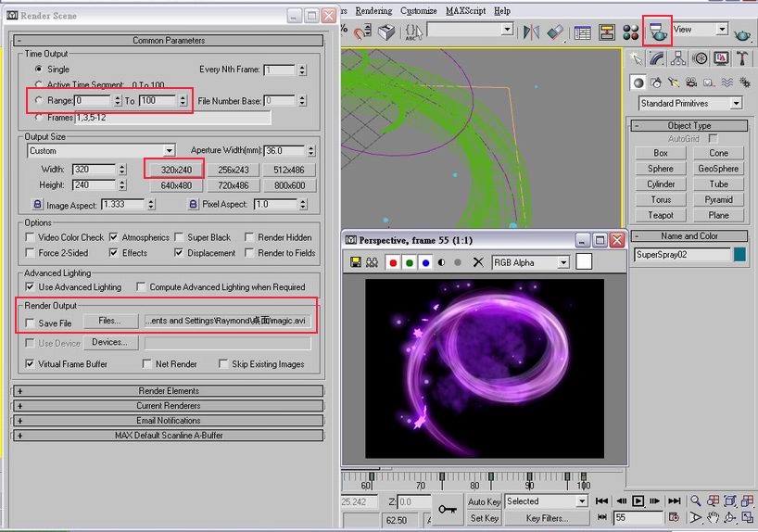Open the Material Editor spheres icon
Viewport: 758px width, 532px height.
(632, 32)
